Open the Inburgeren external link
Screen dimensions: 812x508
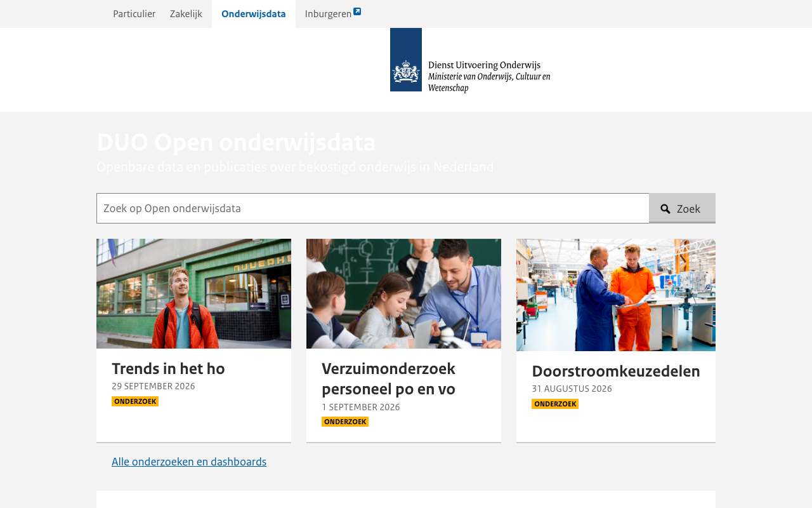333,14
